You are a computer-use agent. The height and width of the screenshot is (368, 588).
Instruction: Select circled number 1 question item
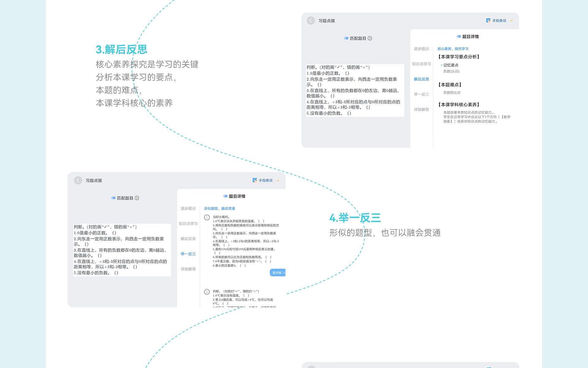207,217
